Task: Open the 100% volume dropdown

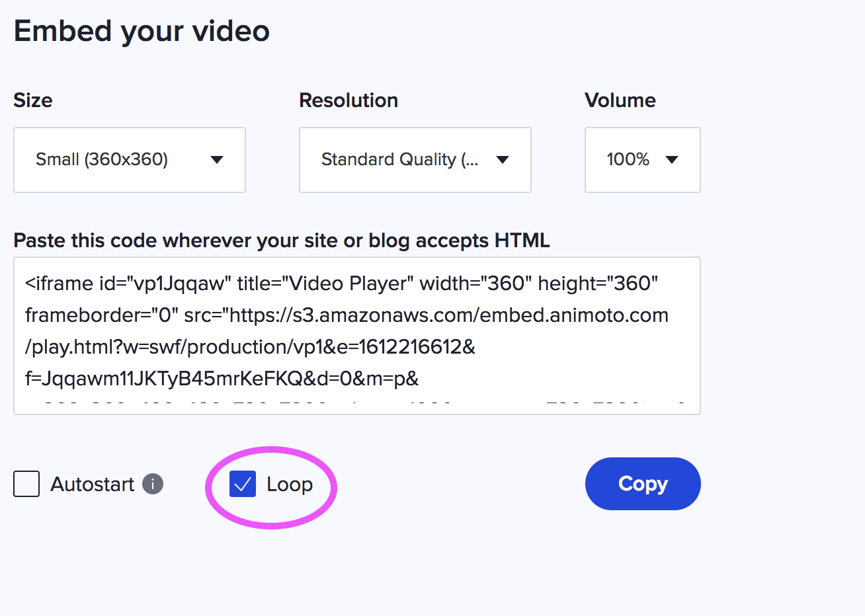Action: (x=643, y=160)
